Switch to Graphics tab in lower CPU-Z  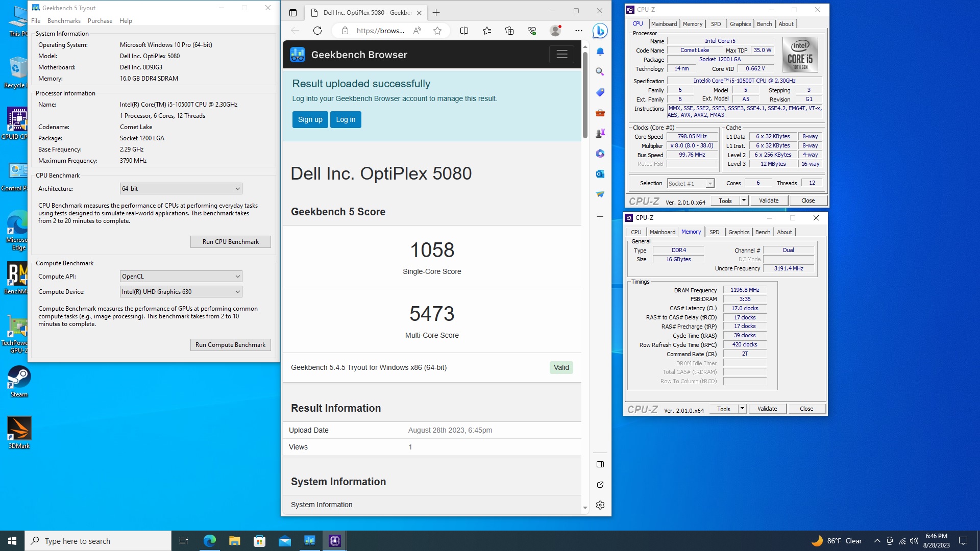(739, 232)
